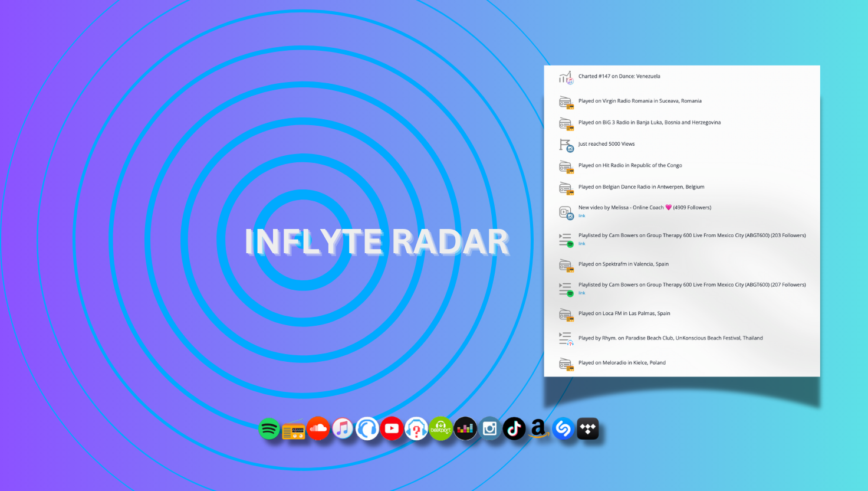This screenshot has width=868, height=491.
Task: Open the Amazon Music icon
Action: [538, 428]
